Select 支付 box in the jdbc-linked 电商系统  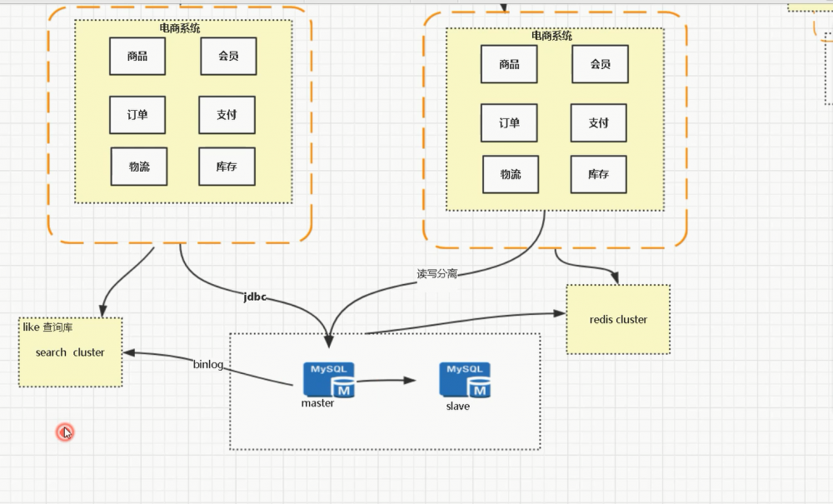click(227, 115)
